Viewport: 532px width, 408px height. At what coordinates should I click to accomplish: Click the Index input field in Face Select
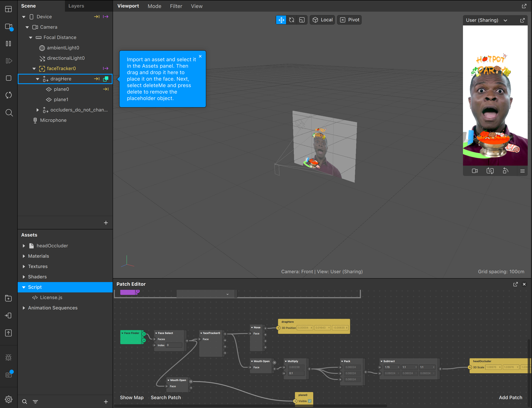(174, 345)
